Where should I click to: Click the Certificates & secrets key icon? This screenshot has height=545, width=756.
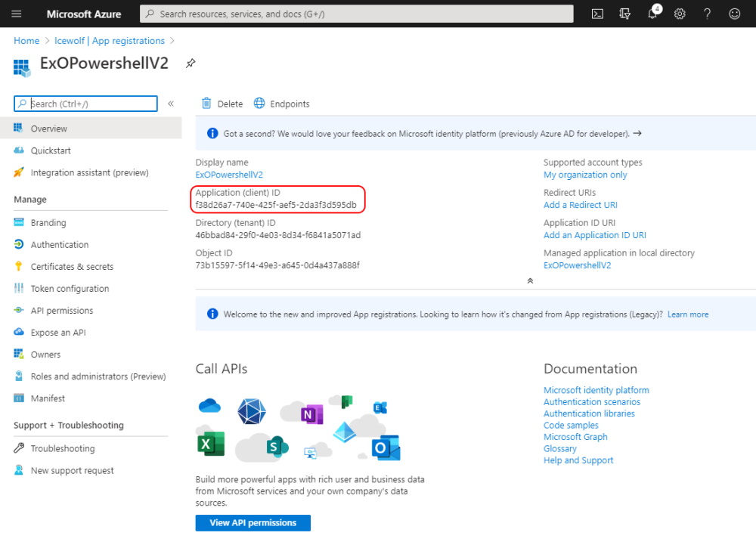click(x=18, y=266)
